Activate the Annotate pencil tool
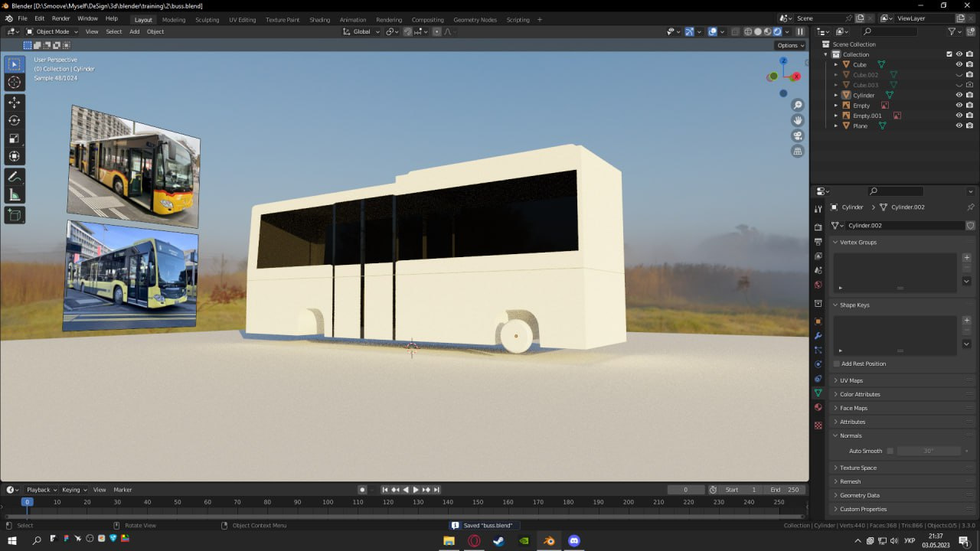 click(x=14, y=177)
